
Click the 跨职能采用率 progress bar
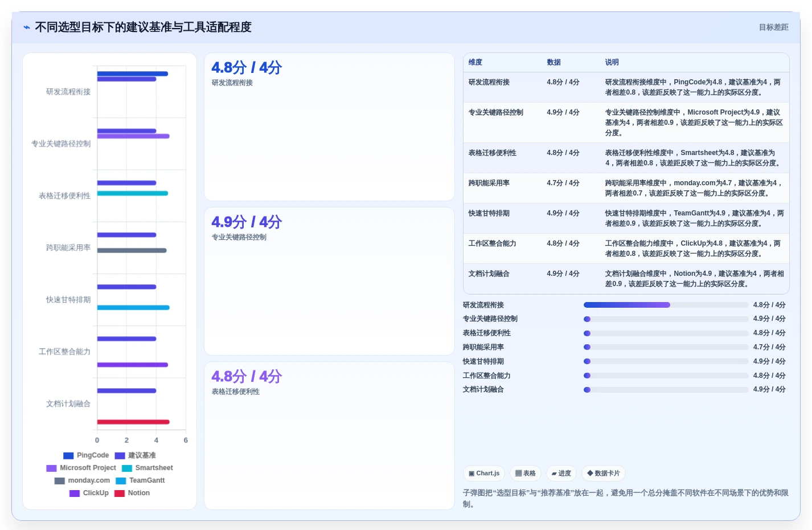[666, 347]
